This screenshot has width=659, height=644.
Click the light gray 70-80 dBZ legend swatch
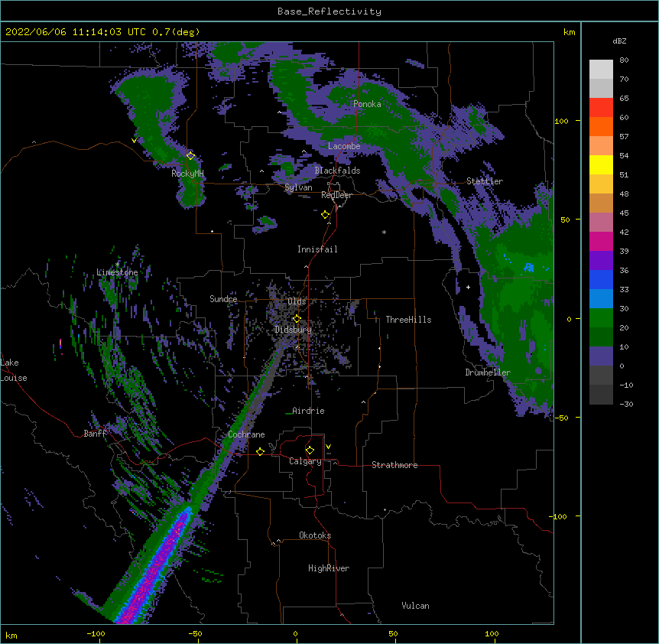[x=601, y=70]
